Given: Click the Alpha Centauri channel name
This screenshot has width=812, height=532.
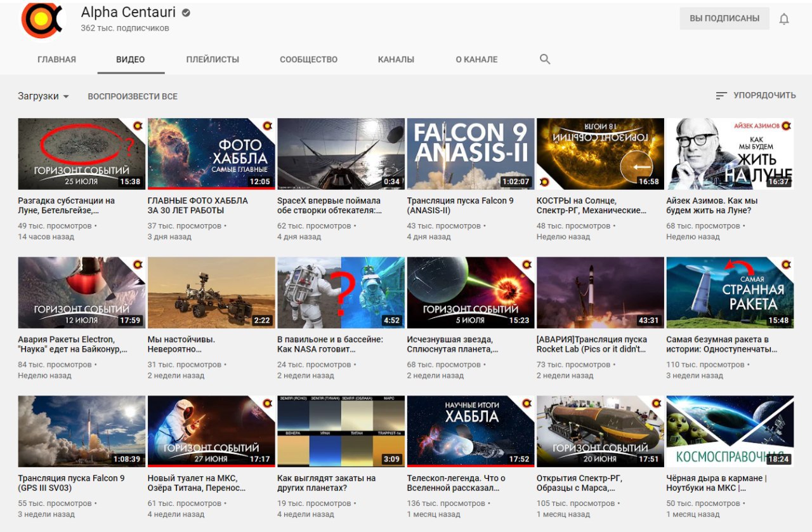Looking at the screenshot, I should pyautogui.click(x=129, y=13).
